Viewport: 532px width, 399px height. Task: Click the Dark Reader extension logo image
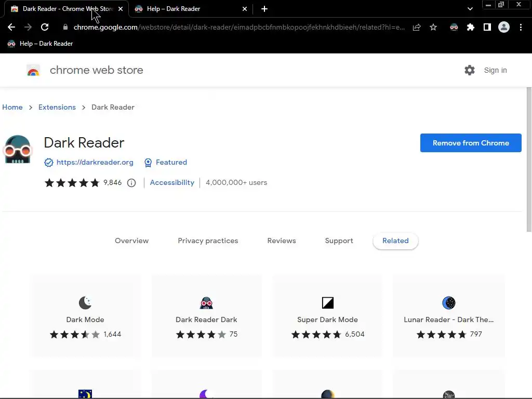(18, 149)
